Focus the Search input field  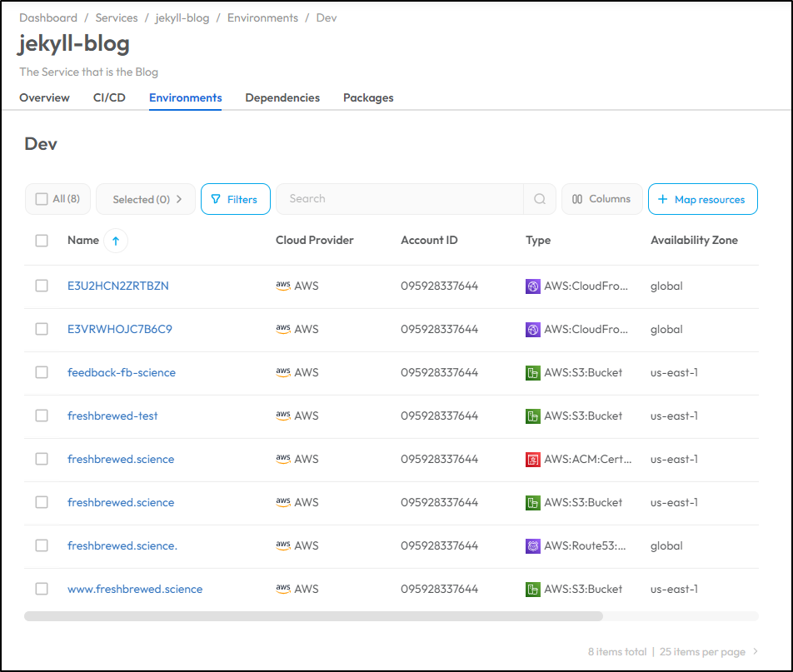[x=400, y=199]
